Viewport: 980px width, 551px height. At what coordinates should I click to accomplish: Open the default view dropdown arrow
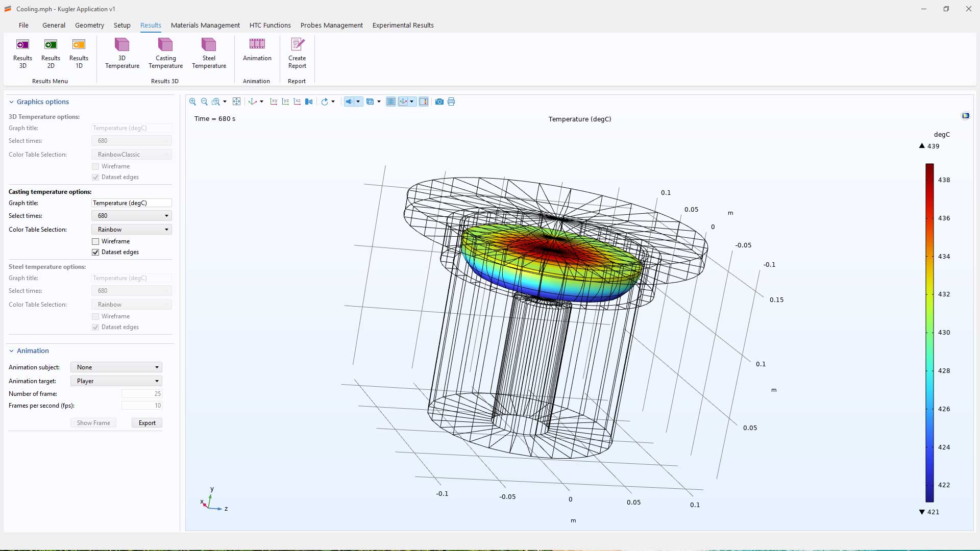pyautogui.click(x=261, y=102)
